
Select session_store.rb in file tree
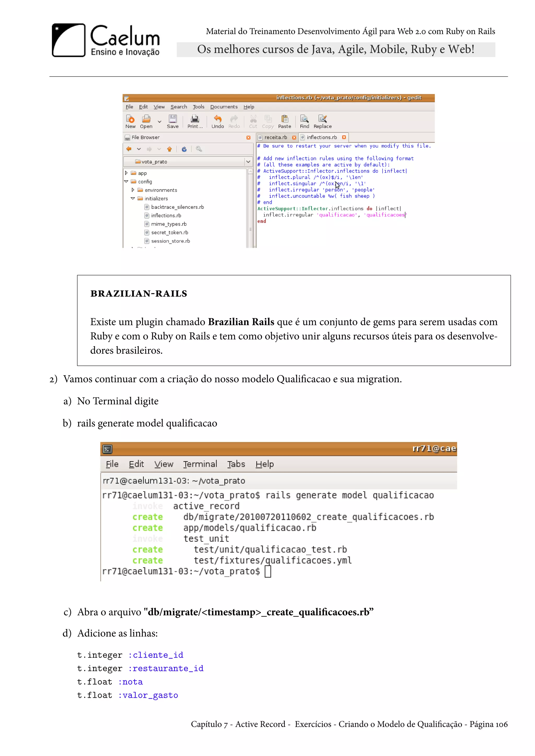171,241
